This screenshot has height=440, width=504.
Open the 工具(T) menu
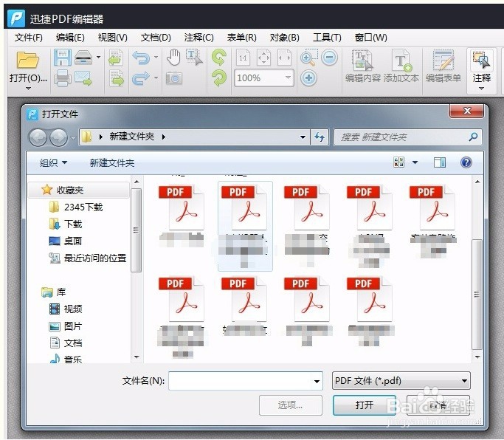327,38
